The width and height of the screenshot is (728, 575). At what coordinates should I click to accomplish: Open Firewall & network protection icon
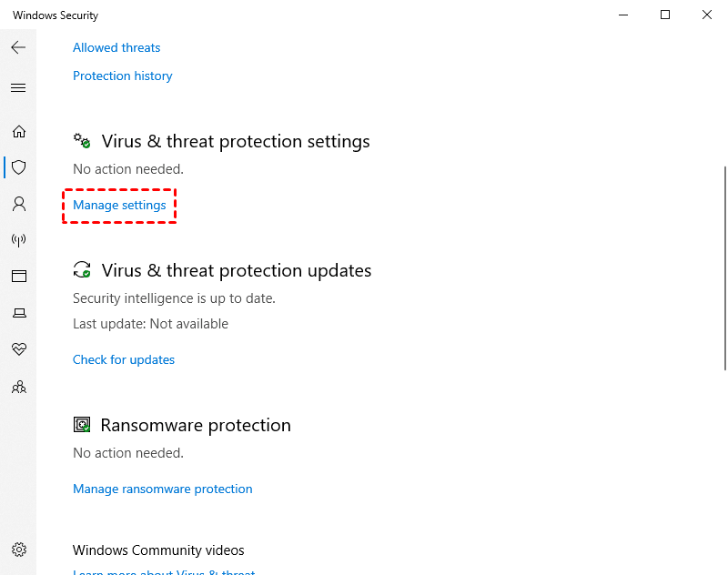18,240
